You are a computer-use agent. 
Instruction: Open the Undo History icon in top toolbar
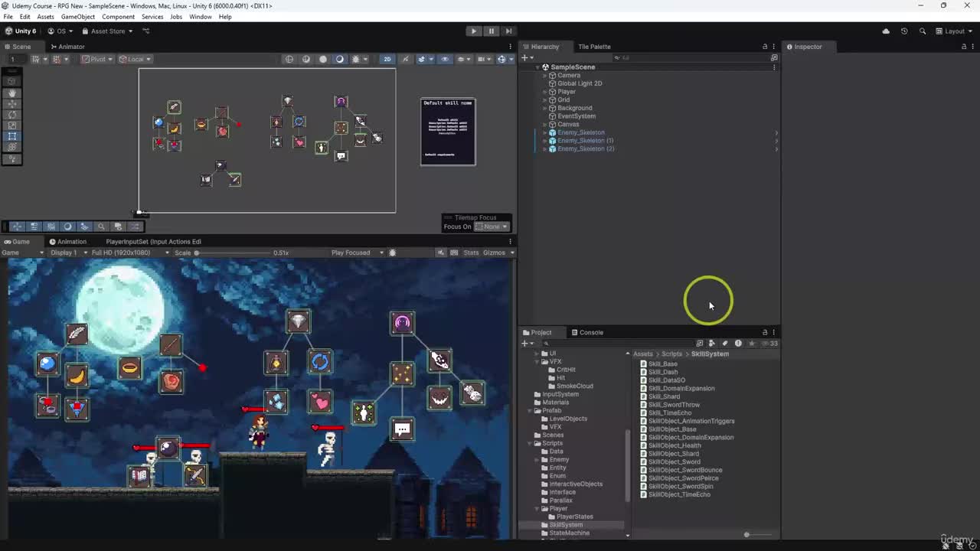(x=904, y=31)
